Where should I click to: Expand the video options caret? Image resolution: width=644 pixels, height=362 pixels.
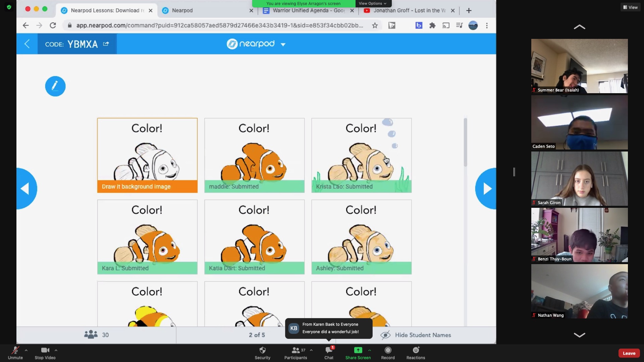pyautogui.click(x=56, y=350)
